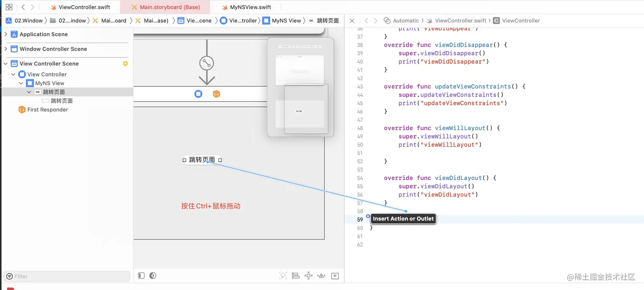Select the 跳转页面 button row in outline
Image resolution: width=644 pixels, height=290 pixels.
[x=67, y=92]
